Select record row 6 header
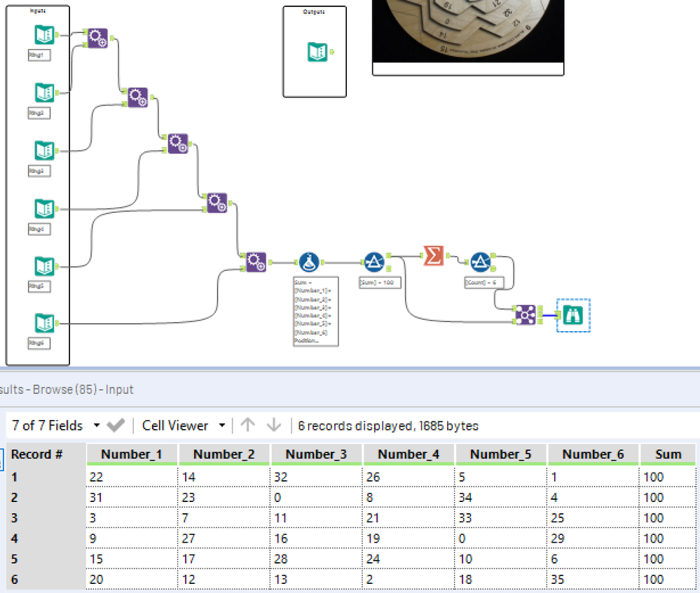Image resolution: width=700 pixels, height=593 pixels. 46,580
